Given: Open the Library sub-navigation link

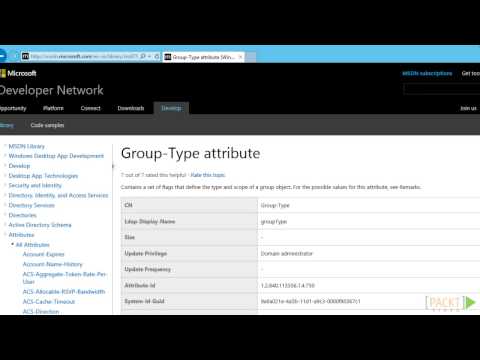Looking at the screenshot, I should tap(7, 125).
